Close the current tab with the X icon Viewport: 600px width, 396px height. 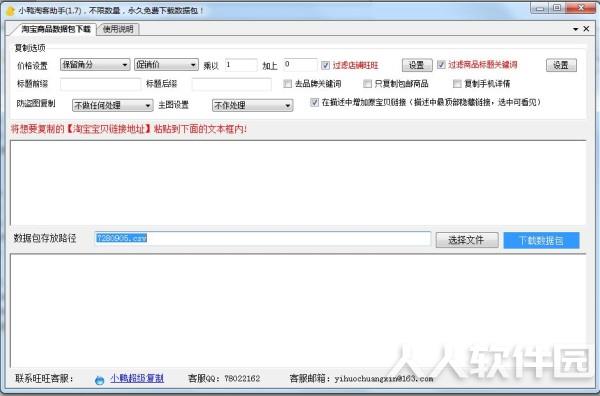click(586, 29)
